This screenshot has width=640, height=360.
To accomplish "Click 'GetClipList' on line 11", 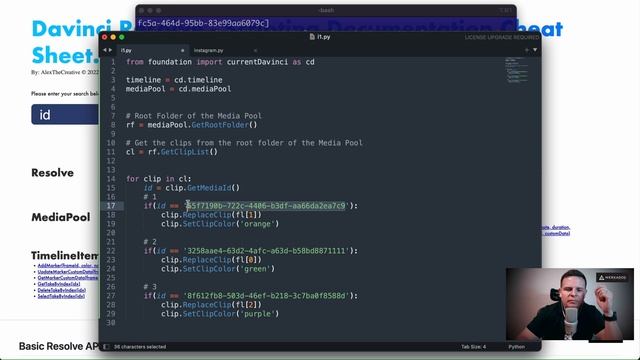I will (185, 152).
